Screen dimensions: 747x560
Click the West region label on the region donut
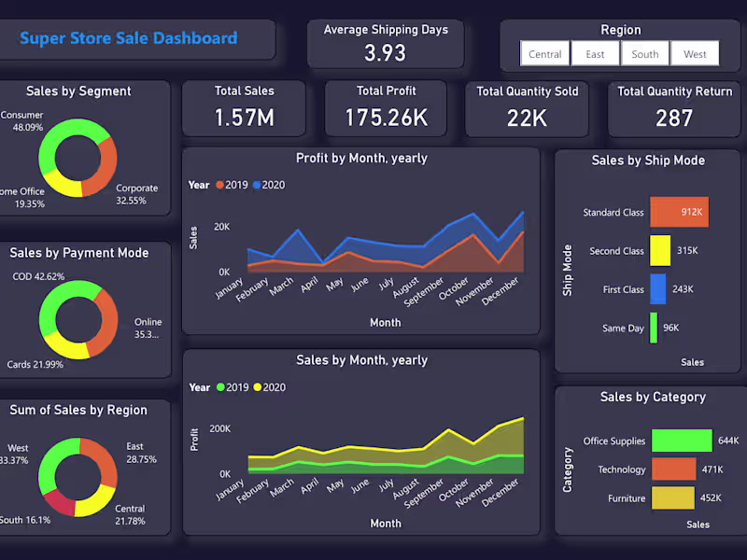tap(14, 455)
